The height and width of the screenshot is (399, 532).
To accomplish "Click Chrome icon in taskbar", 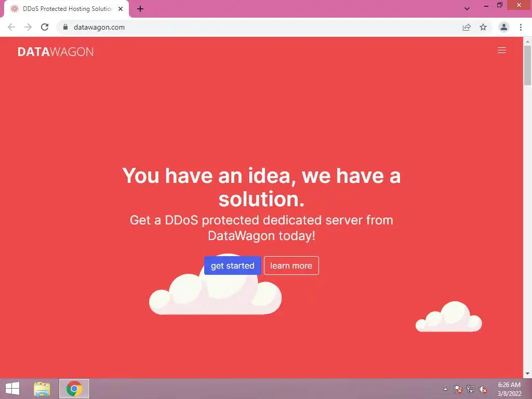I will 74,389.
